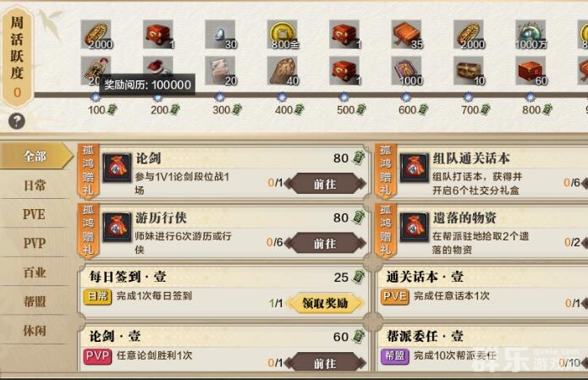Click the red book reward marked 35
This screenshot has width=588, height=380.
coord(406,34)
